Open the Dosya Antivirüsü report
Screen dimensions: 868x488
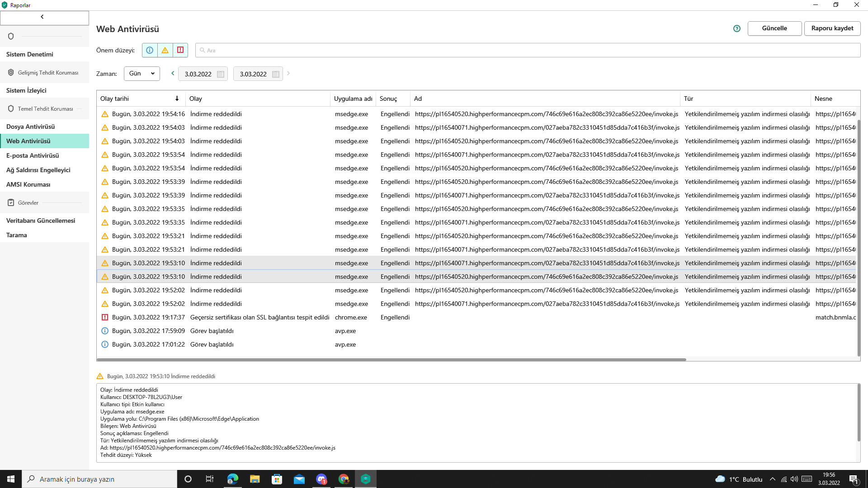click(x=30, y=127)
